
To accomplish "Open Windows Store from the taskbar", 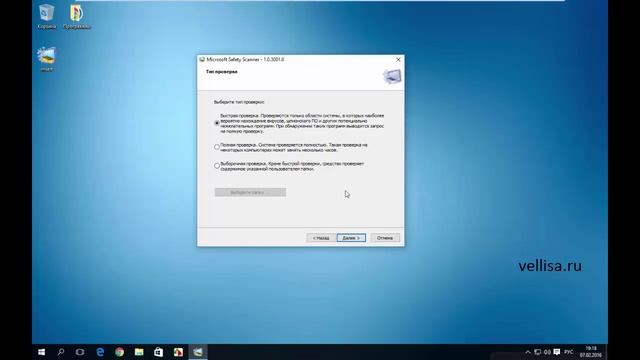I will pyautogui.click(x=159, y=352).
